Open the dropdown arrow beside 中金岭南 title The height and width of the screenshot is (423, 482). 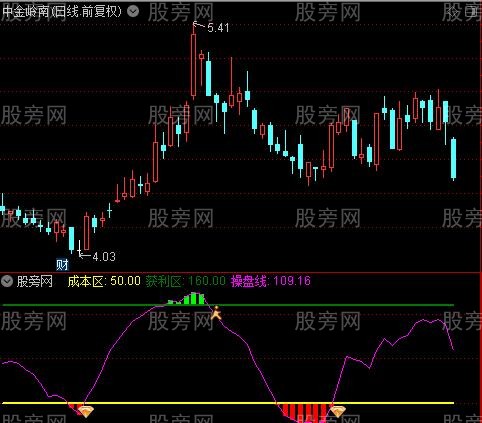coord(133,12)
